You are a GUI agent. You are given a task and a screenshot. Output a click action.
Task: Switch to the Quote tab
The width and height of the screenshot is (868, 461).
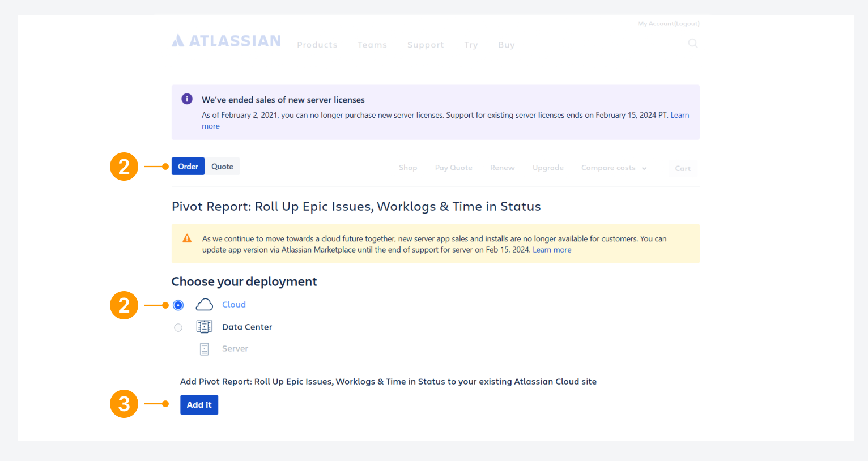tap(222, 167)
